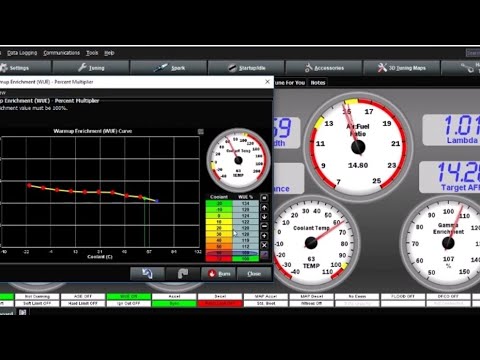Click the minus subtract-from-cells button
This screenshot has height=360, width=480.
click(x=264, y=226)
